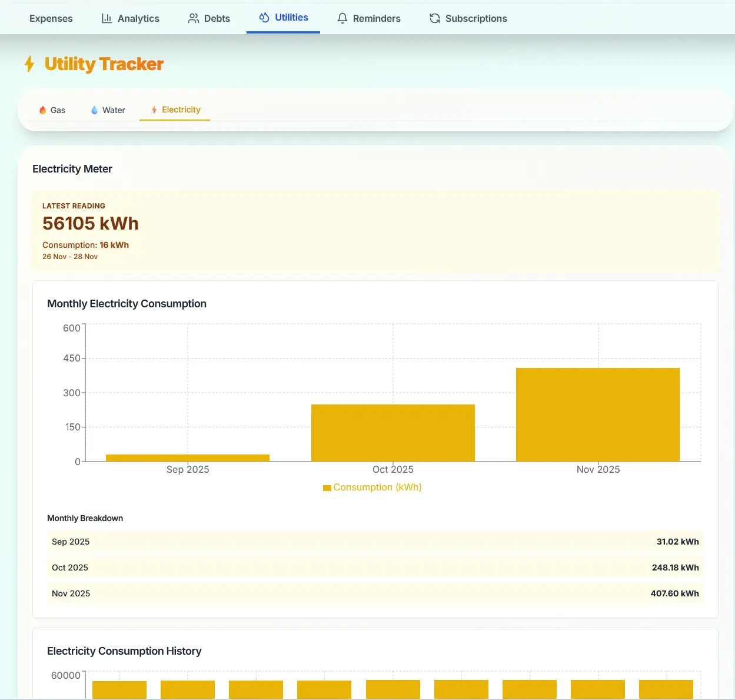
Task: Select the Electricity utility tab
Action: [x=175, y=110]
